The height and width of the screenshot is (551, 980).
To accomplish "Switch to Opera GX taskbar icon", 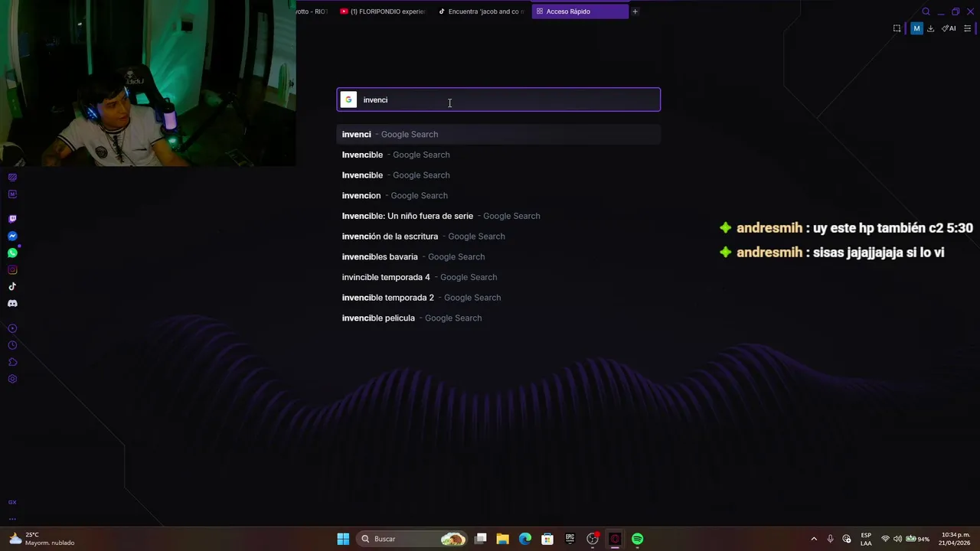I will pyautogui.click(x=615, y=539).
